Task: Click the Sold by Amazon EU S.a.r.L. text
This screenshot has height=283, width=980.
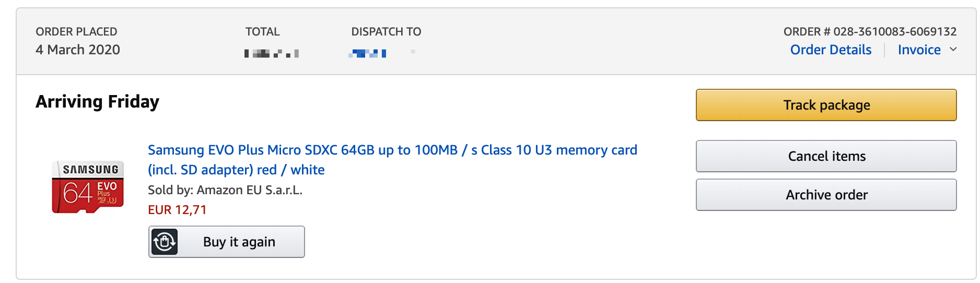Action: 225,190
